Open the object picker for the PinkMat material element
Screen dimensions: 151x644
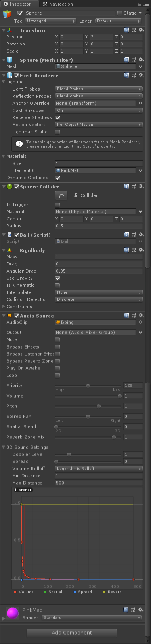pos(140,170)
